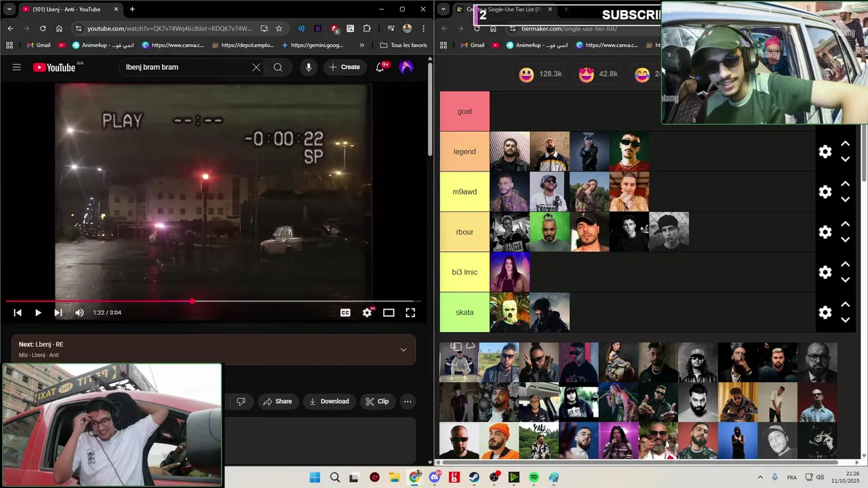Show hidden system tray icons
Image resolution: width=868 pixels, height=488 pixels.
(759, 477)
